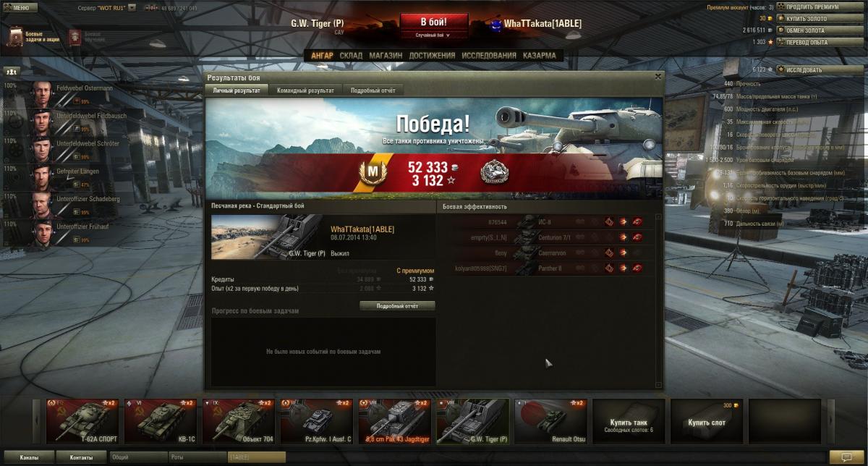Open the crew operations icon above Ostermann
Viewport: 868px width, 466px height.
pyautogui.click(x=12, y=71)
